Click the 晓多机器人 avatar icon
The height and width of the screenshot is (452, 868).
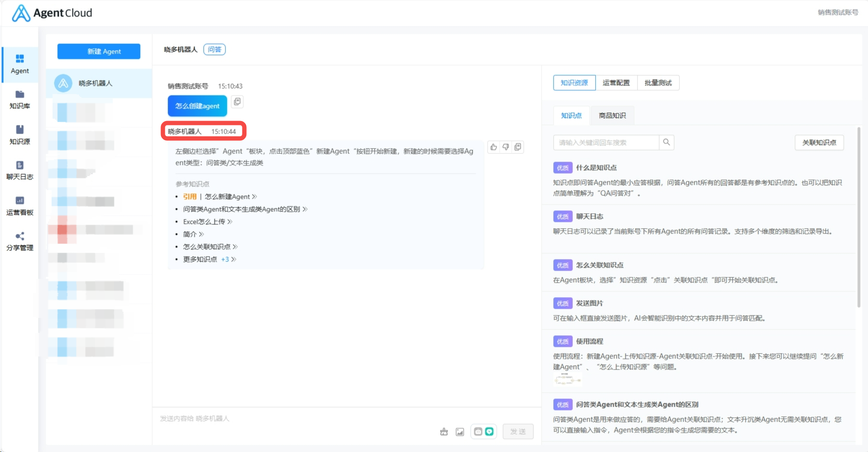[63, 83]
